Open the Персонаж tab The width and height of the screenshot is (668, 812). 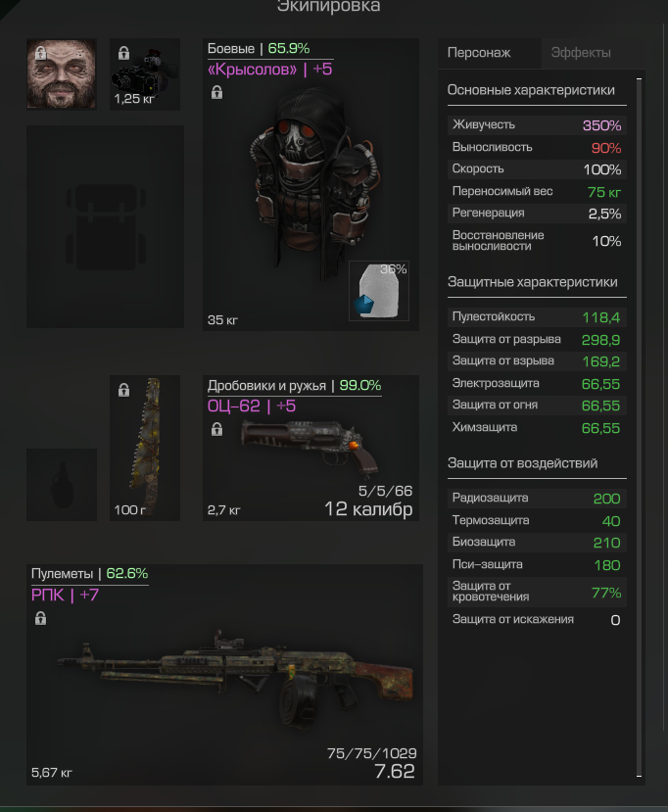point(479,53)
